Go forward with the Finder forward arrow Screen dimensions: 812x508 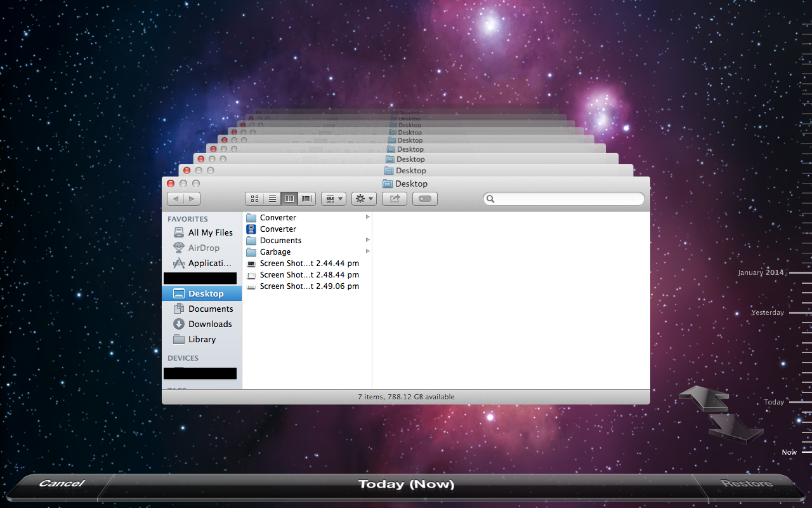(192, 199)
